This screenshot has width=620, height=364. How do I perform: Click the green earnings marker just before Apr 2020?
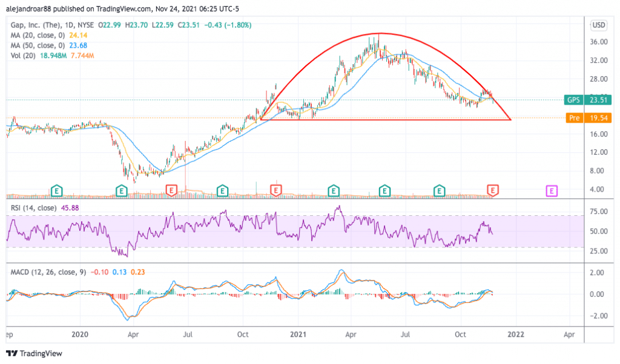[x=121, y=191]
